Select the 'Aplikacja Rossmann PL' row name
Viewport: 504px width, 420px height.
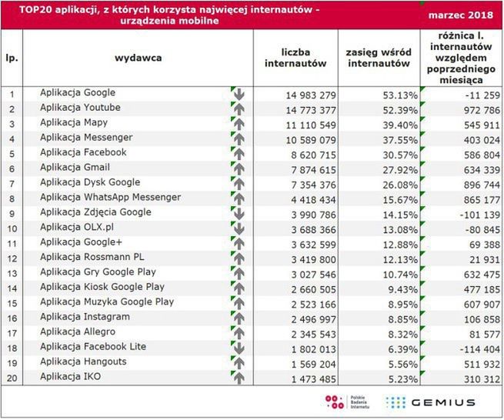click(92, 257)
